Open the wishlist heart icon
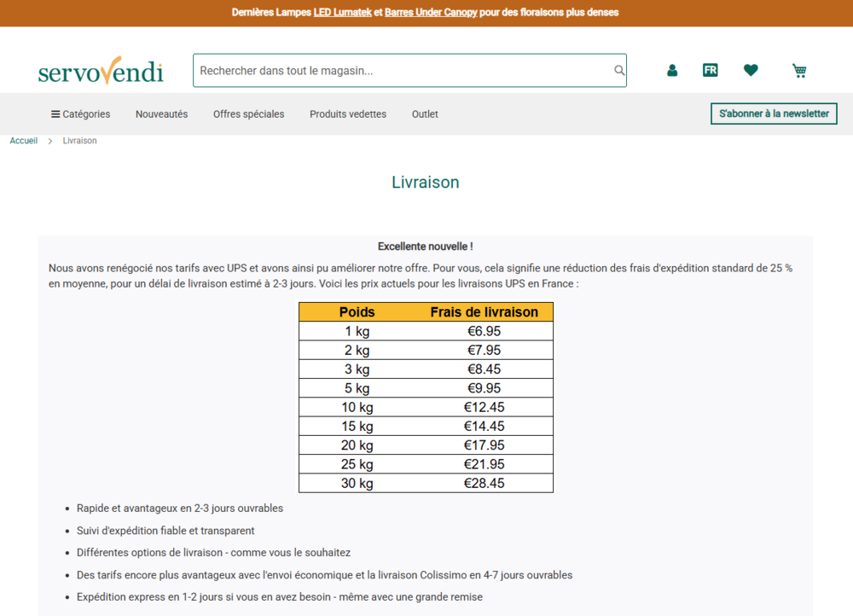Screen dimensions: 853x616 [x=751, y=70]
